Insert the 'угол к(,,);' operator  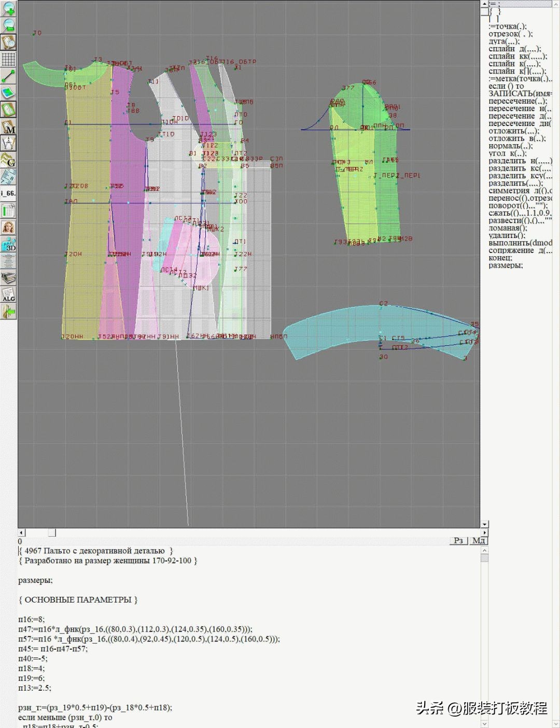(508, 153)
